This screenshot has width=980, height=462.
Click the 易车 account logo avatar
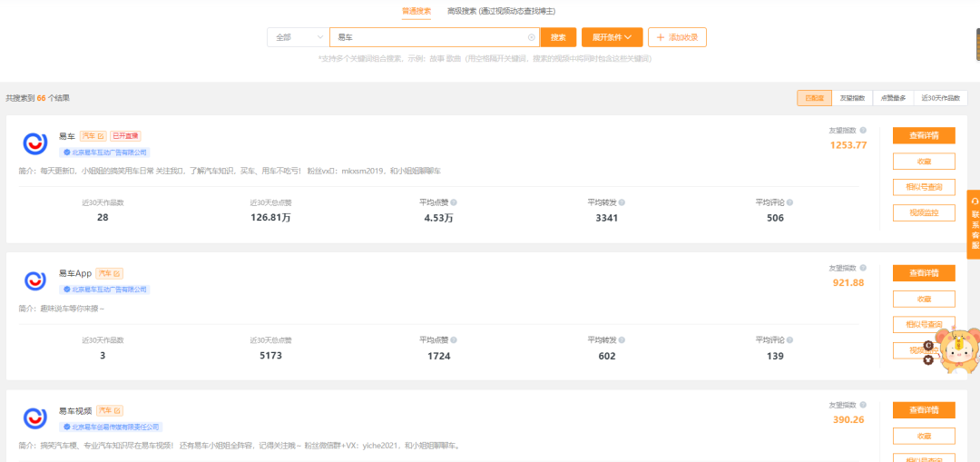35,143
